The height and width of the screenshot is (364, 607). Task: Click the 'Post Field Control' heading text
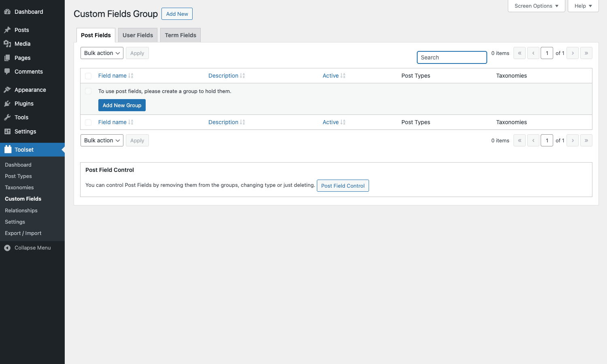110,170
